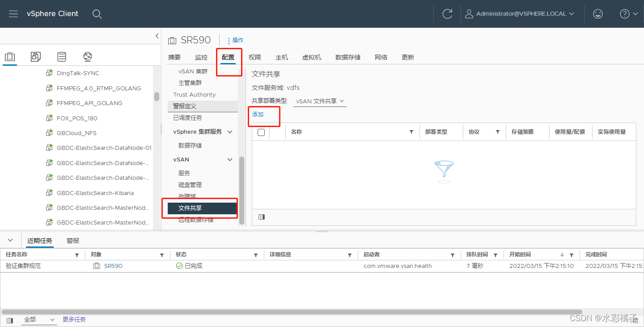
Task: Select GBDC-ElasticSearch-DataNode-01 VM
Action: tap(104, 148)
